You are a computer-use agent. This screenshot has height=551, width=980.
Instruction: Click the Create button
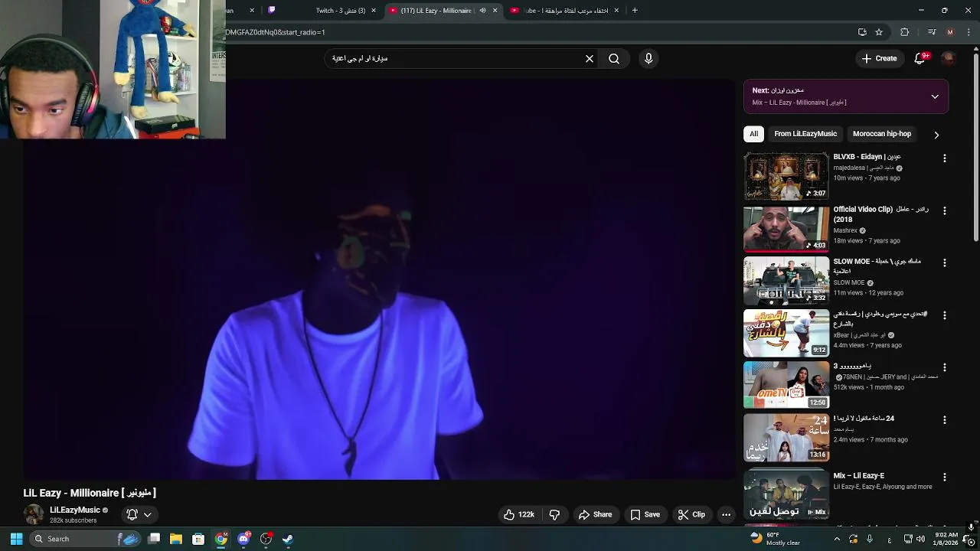879,58
